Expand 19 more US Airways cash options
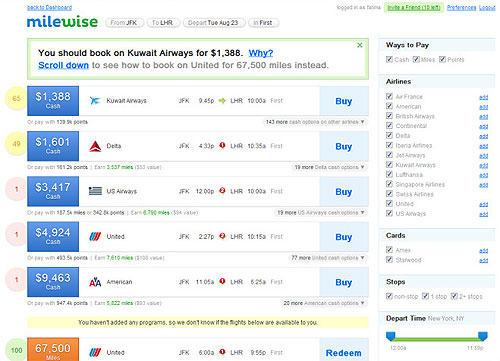Screen dimensions: 500x361 coord(321,213)
